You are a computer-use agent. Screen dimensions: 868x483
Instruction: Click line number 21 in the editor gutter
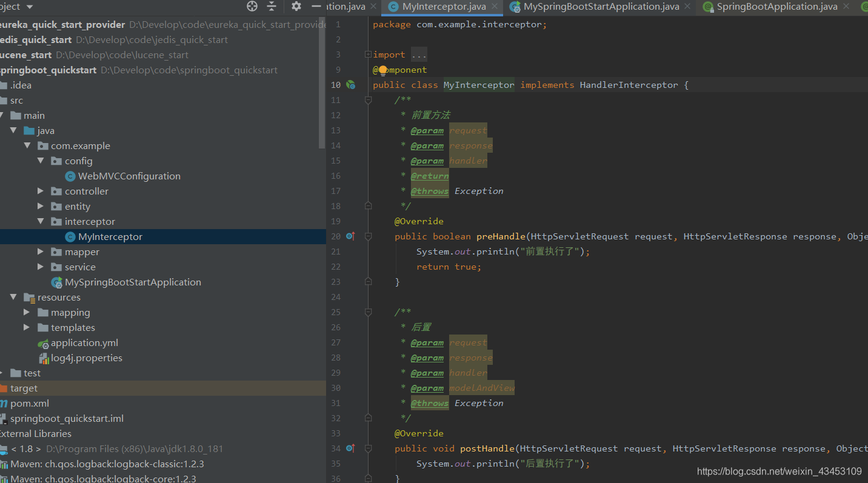[336, 251]
